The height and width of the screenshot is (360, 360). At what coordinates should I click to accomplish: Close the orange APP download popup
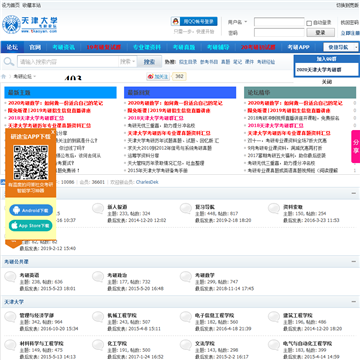(x=53, y=132)
